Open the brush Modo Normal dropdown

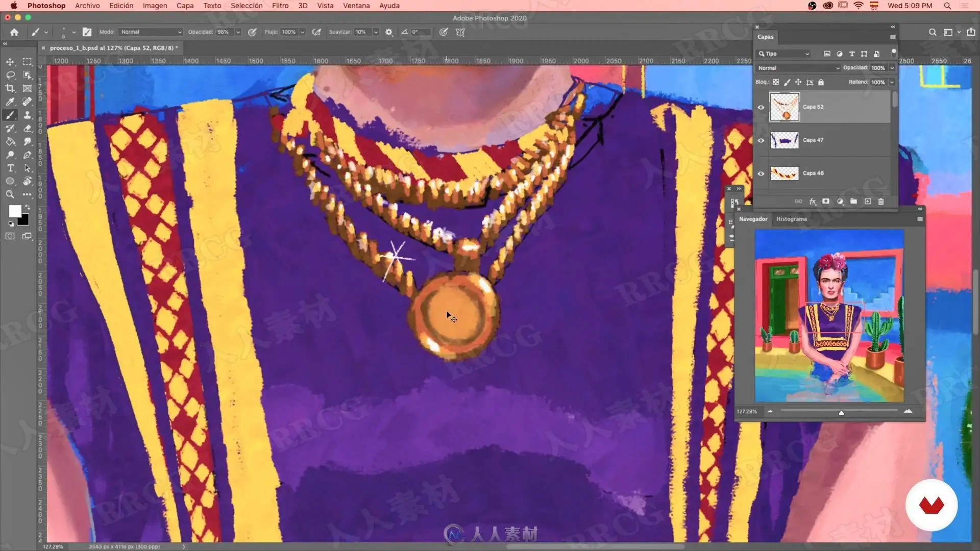pos(151,32)
